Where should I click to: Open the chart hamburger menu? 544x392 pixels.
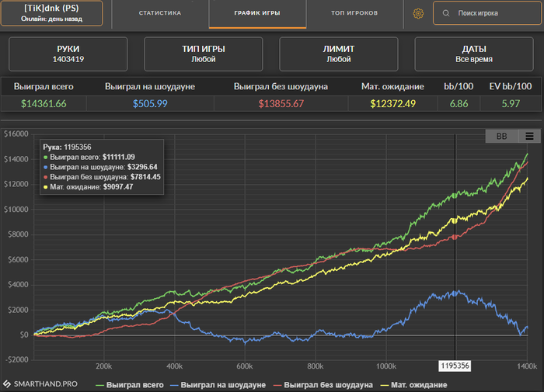(x=529, y=136)
